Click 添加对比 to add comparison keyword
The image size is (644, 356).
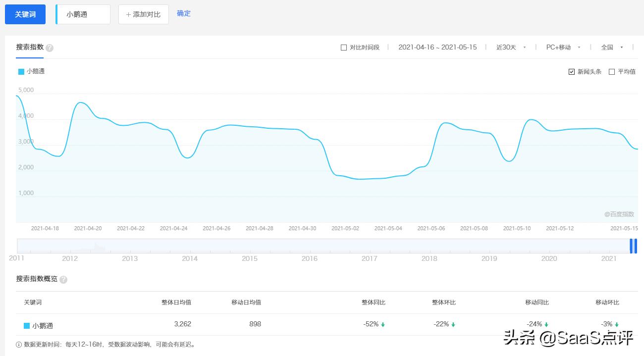(144, 14)
